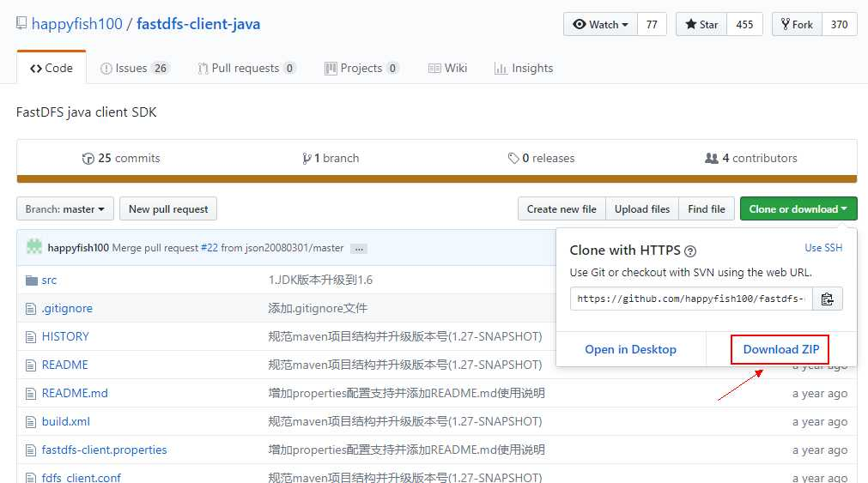
Task: Click the Download ZIP button
Action: (x=780, y=349)
